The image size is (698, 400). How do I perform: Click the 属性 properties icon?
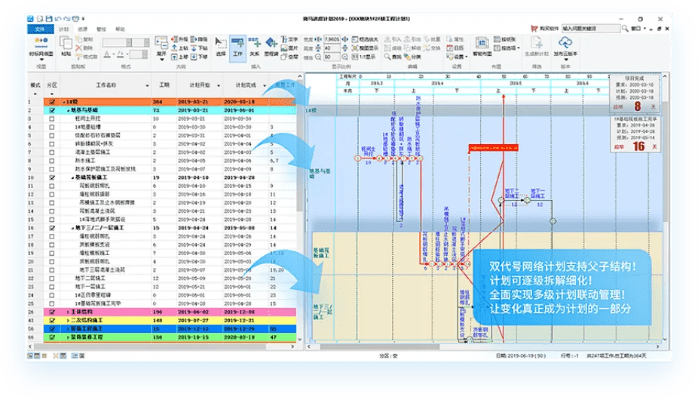[450, 40]
